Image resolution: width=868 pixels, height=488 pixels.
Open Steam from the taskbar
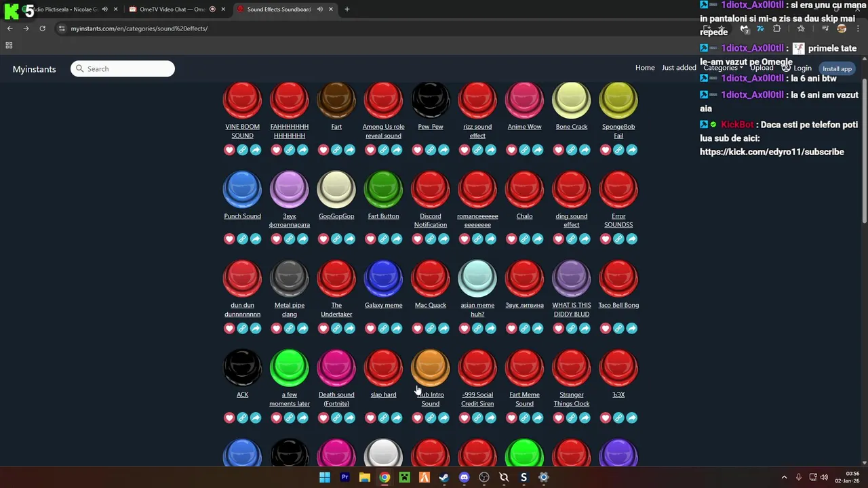pos(444,477)
